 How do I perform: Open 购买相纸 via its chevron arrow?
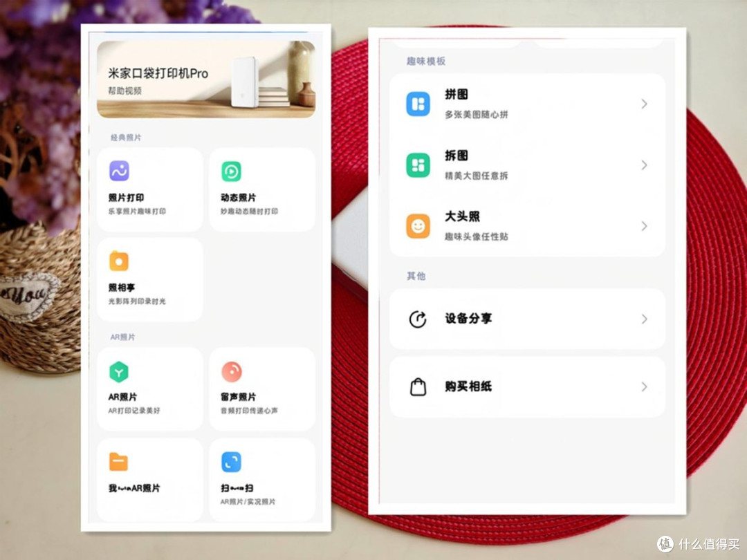(644, 386)
